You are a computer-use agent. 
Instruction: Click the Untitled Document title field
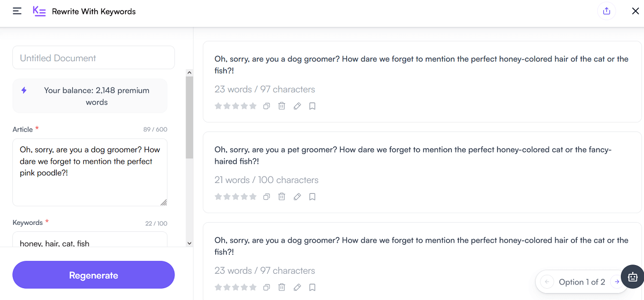coord(93,57)
